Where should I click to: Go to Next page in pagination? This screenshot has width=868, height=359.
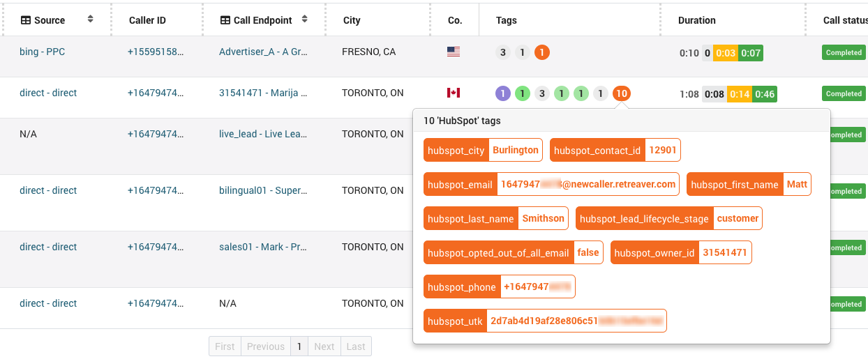pyautogui.click(x=324, y=346)
